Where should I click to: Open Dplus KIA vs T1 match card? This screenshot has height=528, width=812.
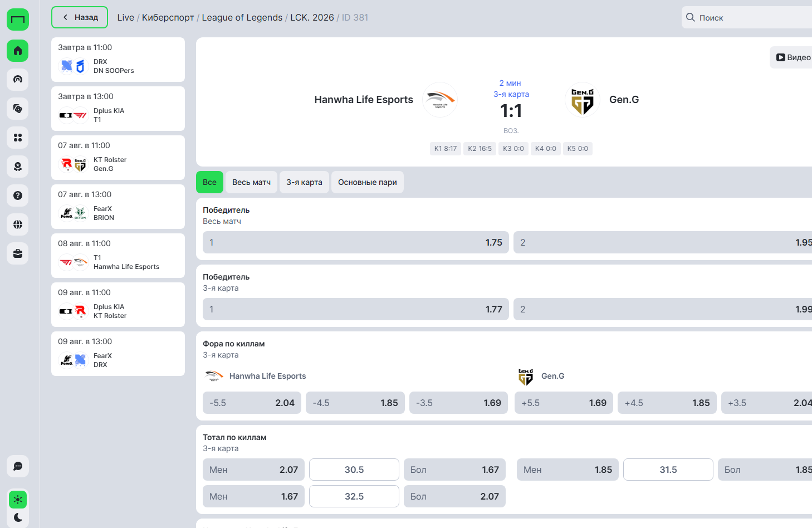coord(118,109)
